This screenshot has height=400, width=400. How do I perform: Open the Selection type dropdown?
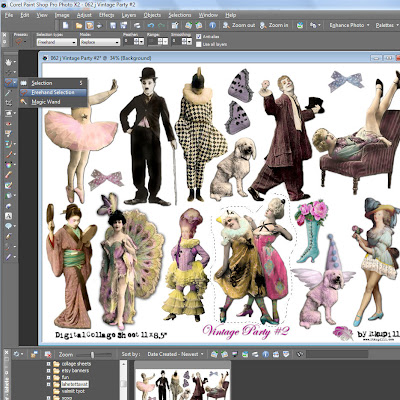[57, 42]
